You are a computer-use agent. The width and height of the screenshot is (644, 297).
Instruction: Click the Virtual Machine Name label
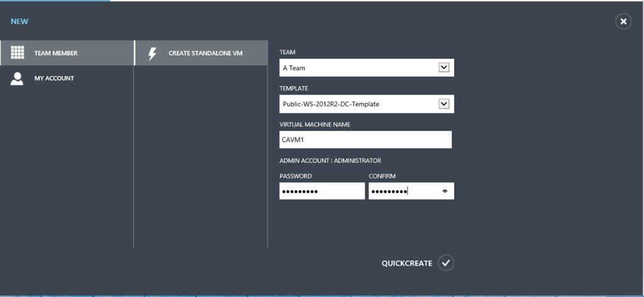[314, 124]
